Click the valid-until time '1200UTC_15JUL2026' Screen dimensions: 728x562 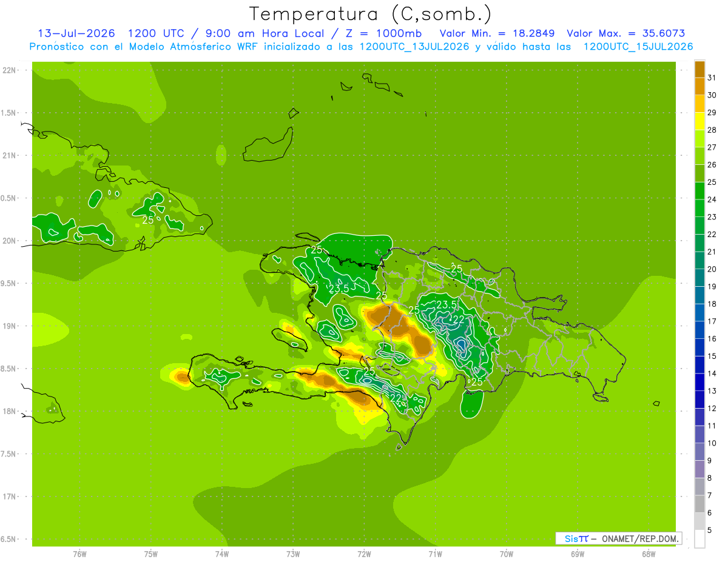pyautogui.click(x=638, y=46)
